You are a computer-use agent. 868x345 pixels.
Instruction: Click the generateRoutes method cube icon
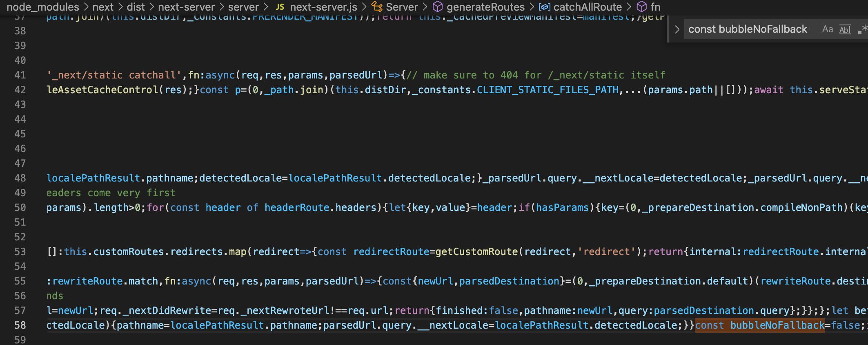[438, 7]
